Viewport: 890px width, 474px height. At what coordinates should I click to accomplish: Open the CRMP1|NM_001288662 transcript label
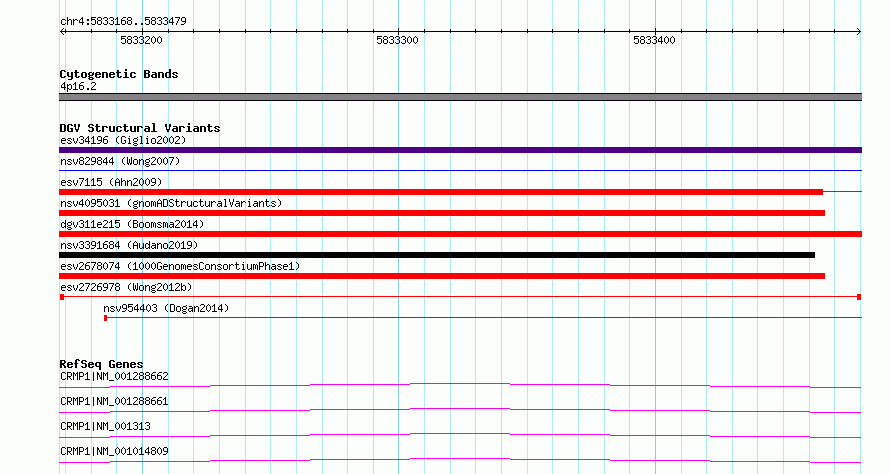pos(114,376)
